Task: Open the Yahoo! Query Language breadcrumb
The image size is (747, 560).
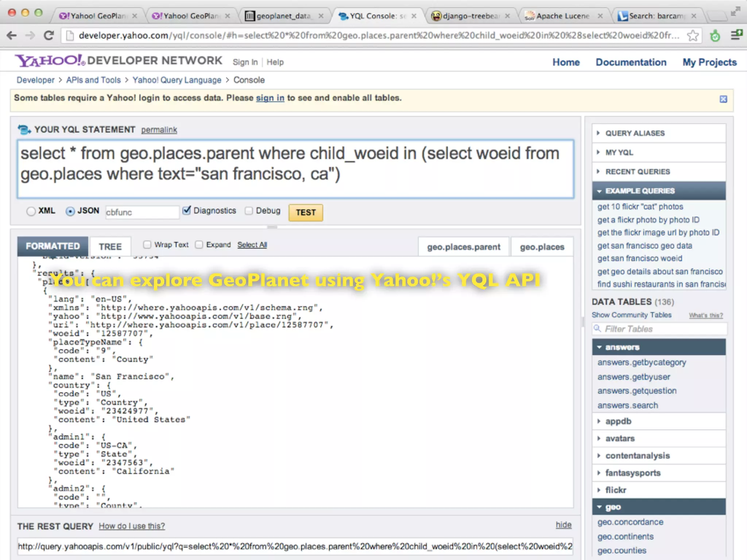Action: click(177, 80)
